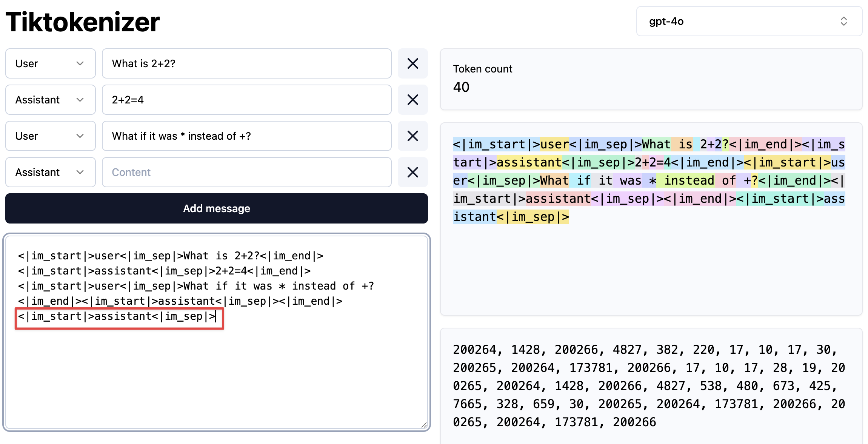The height and width of the screenshot is (444, 868).
Task: Click the Add message button
Action: coord(216,208)
